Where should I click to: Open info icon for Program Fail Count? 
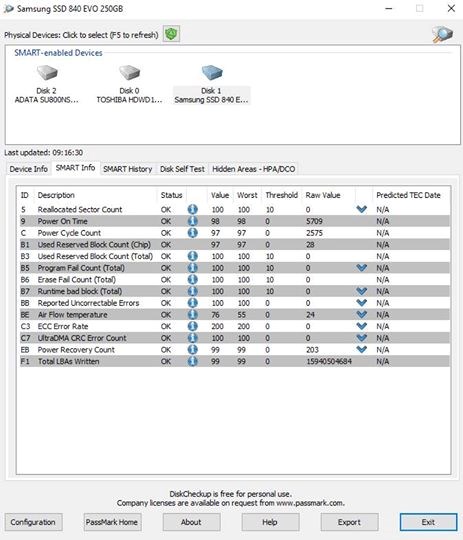click(193, 268)
